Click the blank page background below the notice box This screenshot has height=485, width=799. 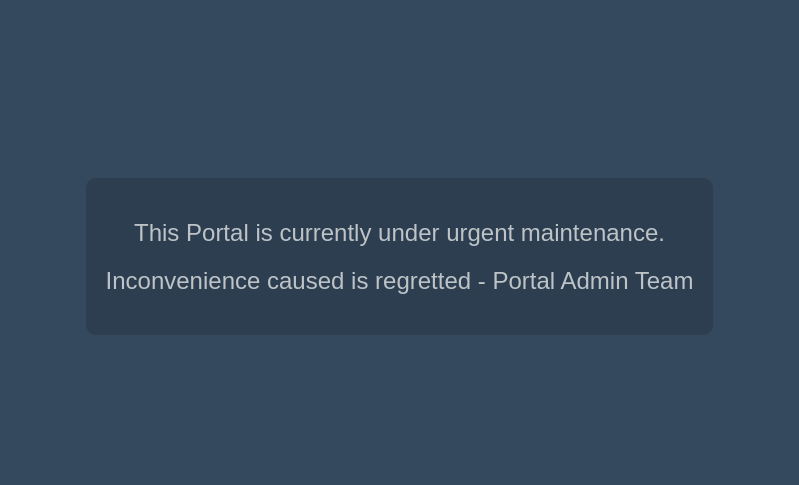399,410
